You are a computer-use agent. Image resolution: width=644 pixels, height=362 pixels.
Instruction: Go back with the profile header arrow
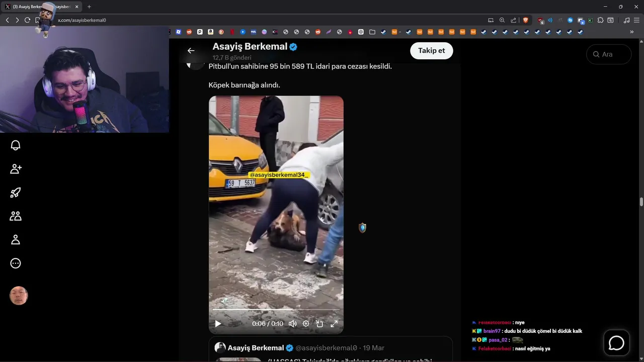click(x=191, y=50)
